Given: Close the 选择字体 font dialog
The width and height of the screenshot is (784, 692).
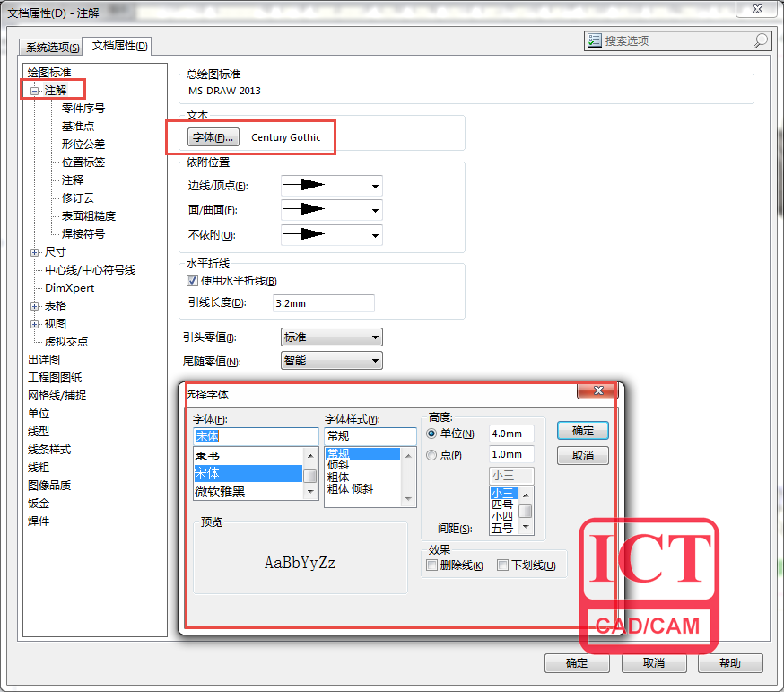Looking at the screenshot, I should [x=597, y=390].
